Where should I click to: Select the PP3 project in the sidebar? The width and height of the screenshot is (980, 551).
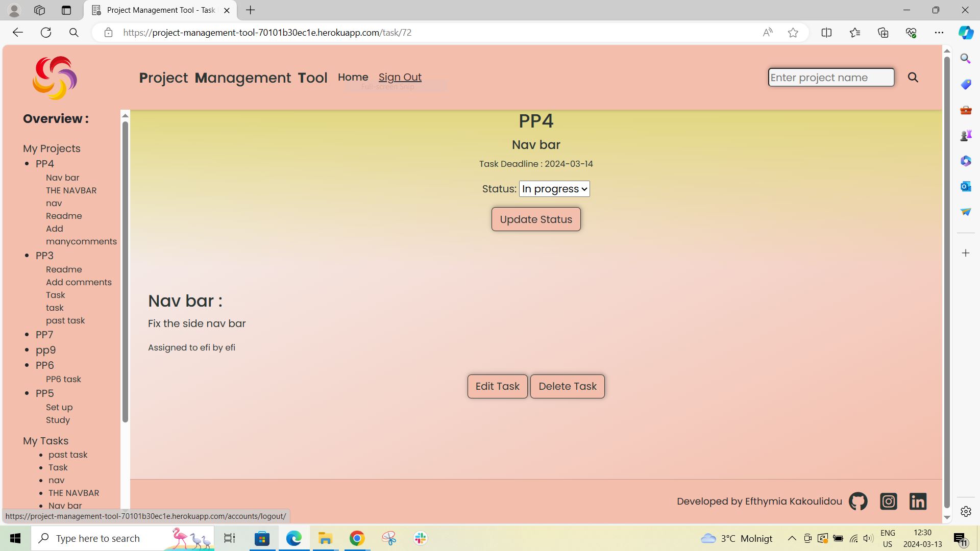tap(44, 255)
